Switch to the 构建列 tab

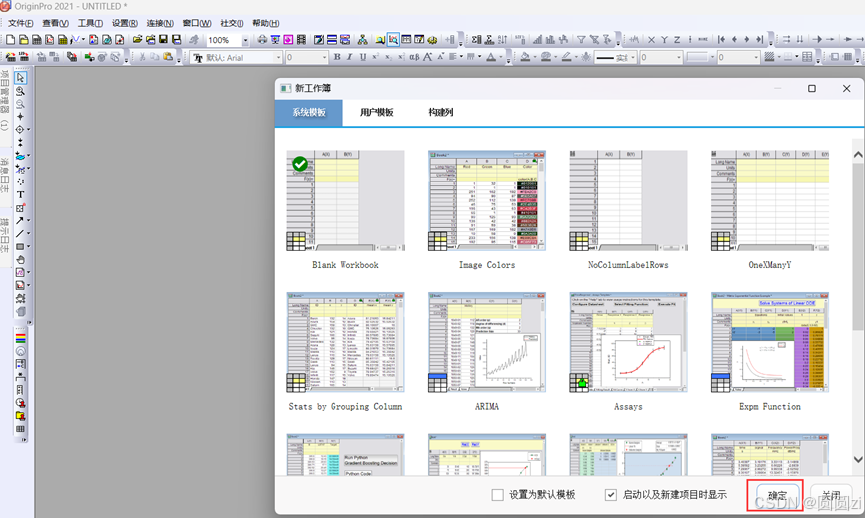pyautogui.click(x=441, y=113)
